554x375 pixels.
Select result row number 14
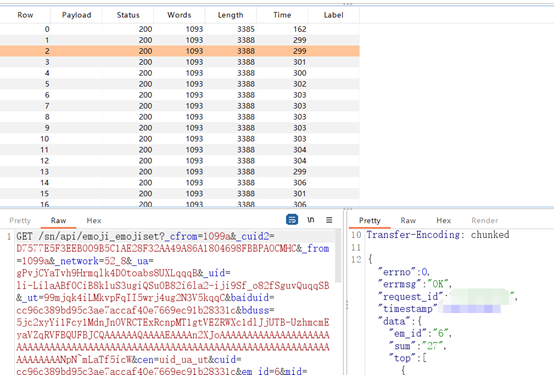pos(180,182)
